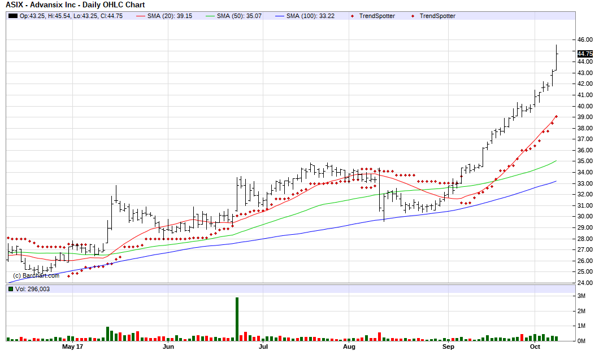Click the 3M volume axis label
Screen dimensions: 599x364
[581, 296]
